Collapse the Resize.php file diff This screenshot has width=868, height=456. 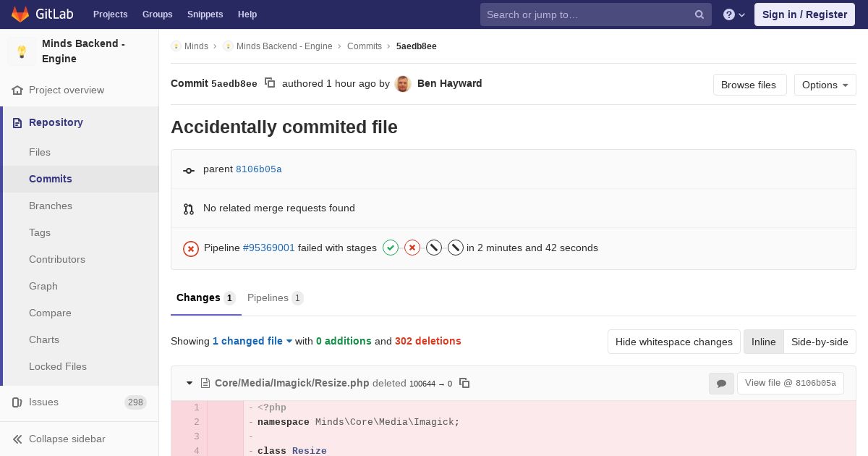pos(190,383)
